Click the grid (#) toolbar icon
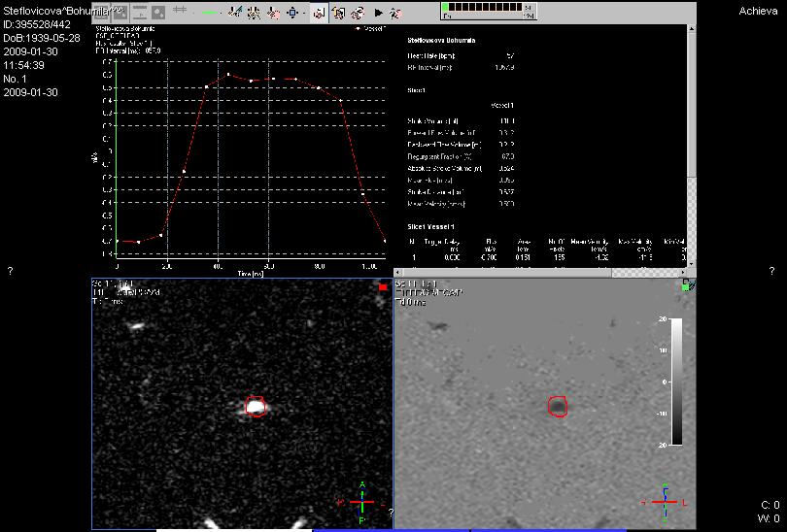 pyautogui.click(x=179, y=11)
